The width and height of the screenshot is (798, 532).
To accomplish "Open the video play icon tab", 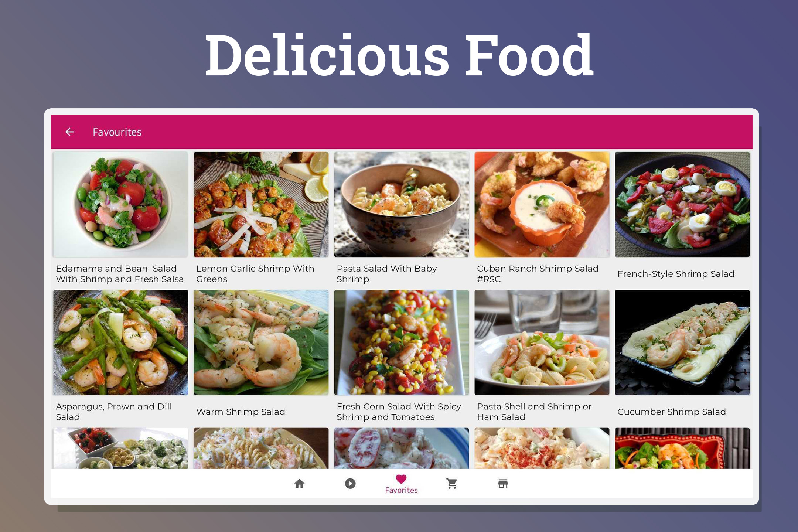I will (x=350, y=483).
